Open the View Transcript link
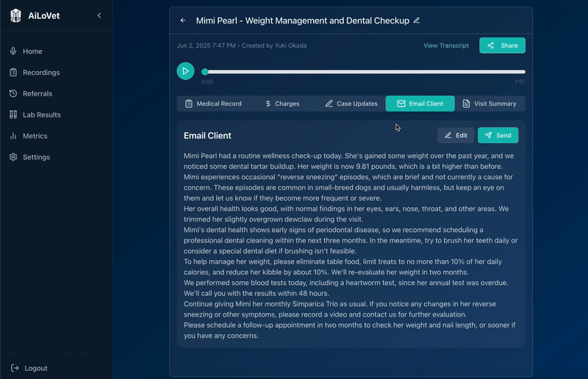This screenshot has width=588, height=379. (446, 46)
